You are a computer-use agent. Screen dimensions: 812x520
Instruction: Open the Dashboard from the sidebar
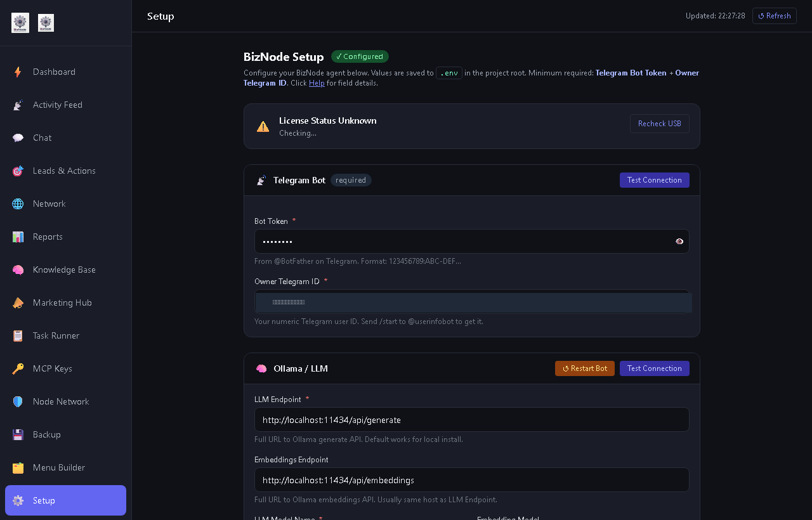[54, 72]
